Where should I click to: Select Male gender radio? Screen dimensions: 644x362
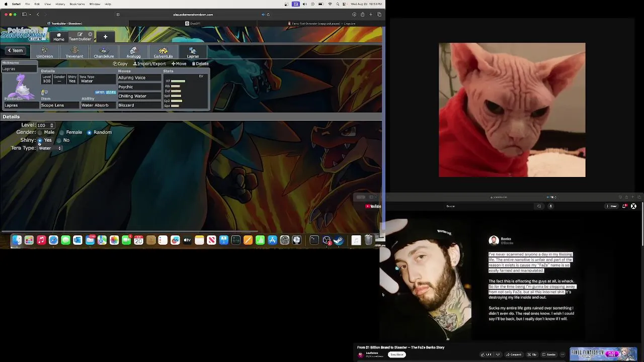(x=40, y=132)
